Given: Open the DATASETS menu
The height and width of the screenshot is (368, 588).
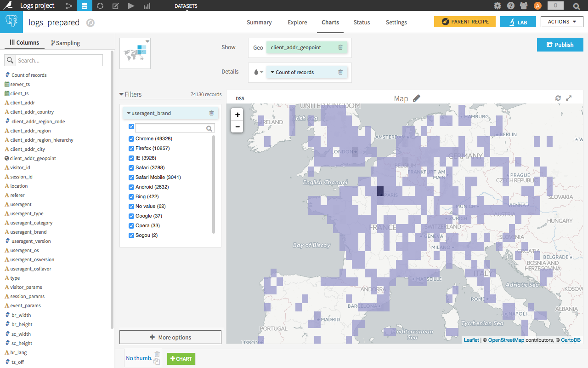Looking at the screenshot, I should (x=187, y=6).
